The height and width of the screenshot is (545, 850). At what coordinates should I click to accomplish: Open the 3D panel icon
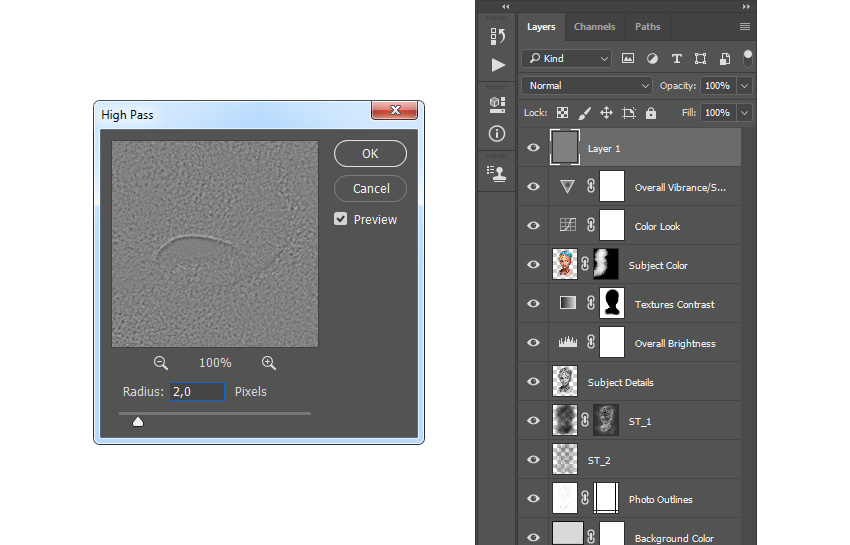pyautogui.click(x=497, y=105)
